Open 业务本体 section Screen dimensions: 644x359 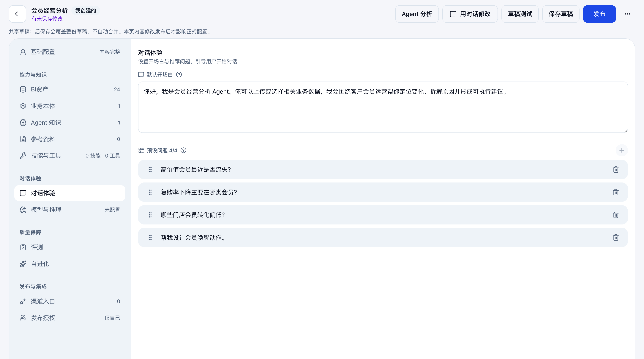tap(70, 106)
